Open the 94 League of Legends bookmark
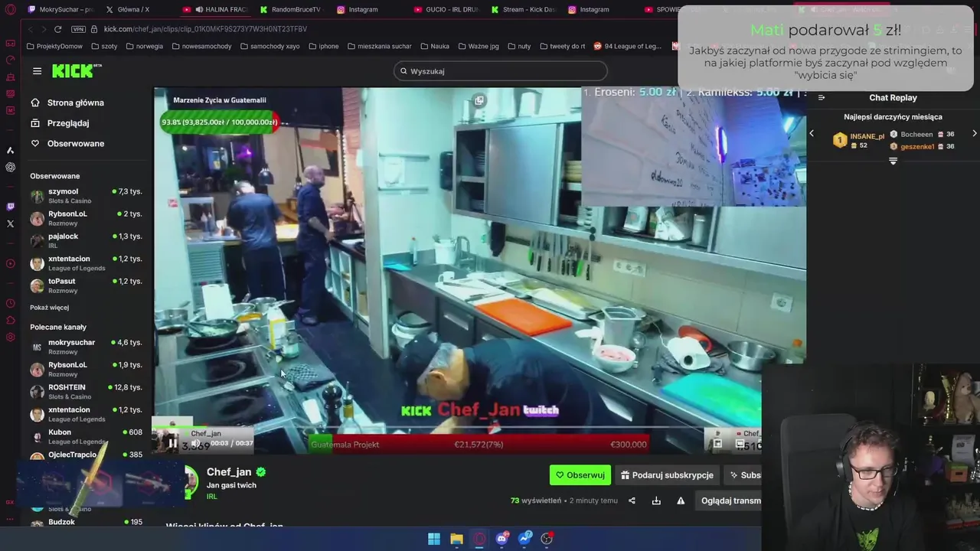The image size is (980, 551). coord(627,46)
